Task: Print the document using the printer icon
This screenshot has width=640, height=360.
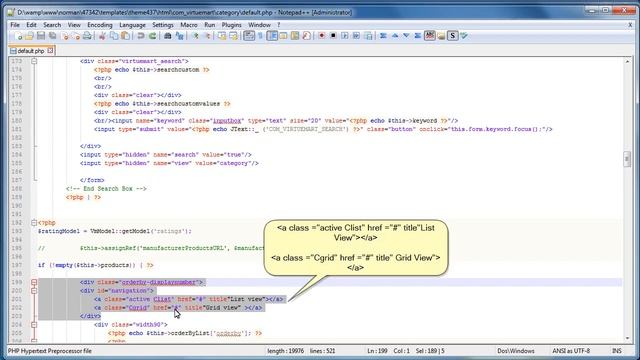Action: click(x=87, y=36)
